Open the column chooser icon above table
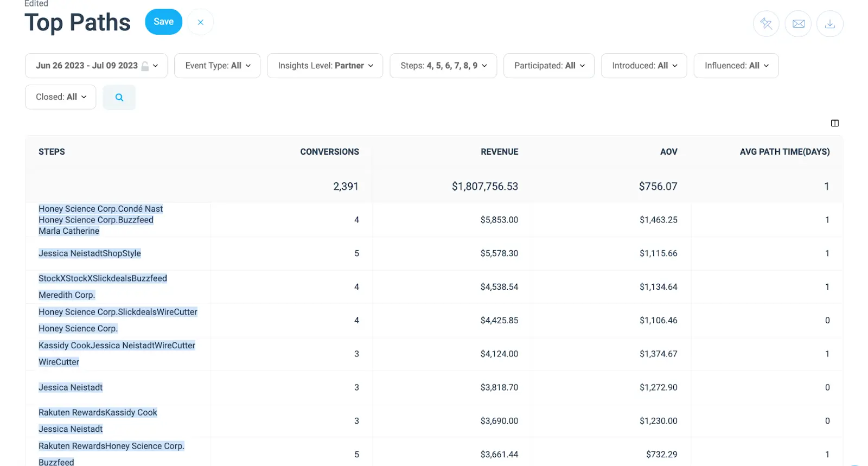 [835, 123]
